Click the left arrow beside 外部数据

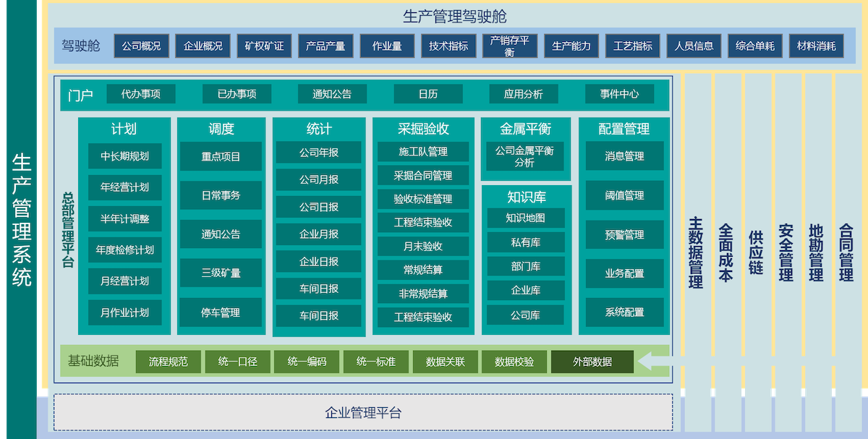click(x=655, y=362)
